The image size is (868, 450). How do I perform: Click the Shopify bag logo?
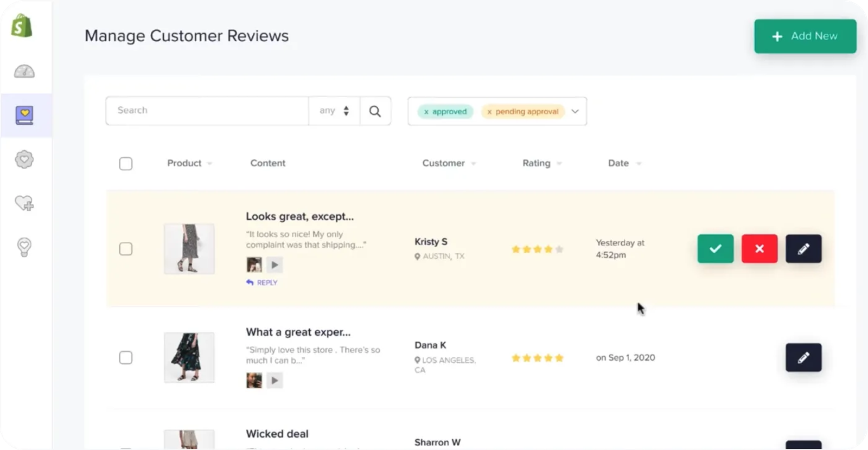pos(22,26)
